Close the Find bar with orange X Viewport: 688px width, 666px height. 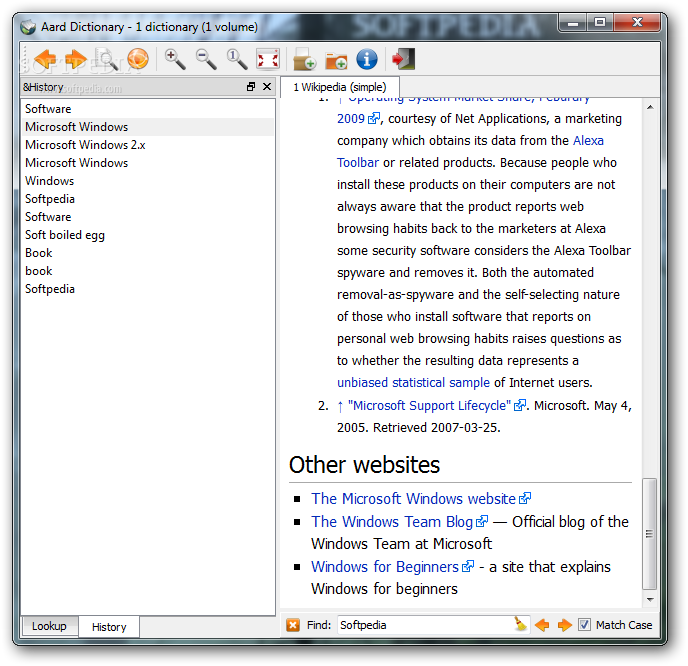[x=293, y=625]
